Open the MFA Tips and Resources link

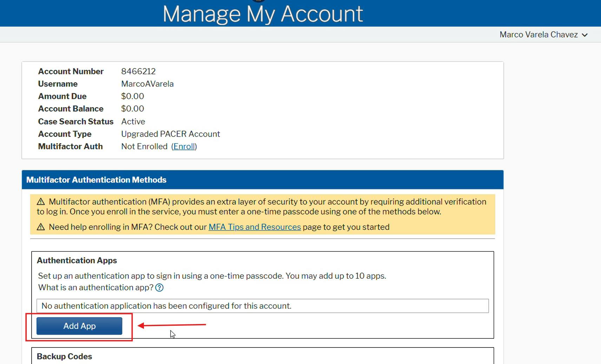click(x=255, y=227)
